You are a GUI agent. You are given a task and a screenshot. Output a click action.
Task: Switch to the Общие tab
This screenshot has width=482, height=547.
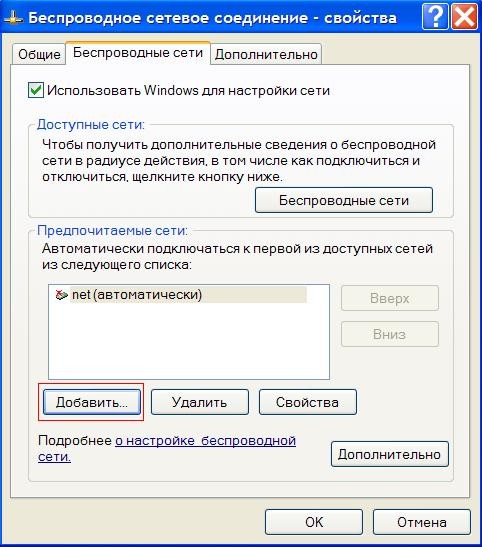click(39, 54)
